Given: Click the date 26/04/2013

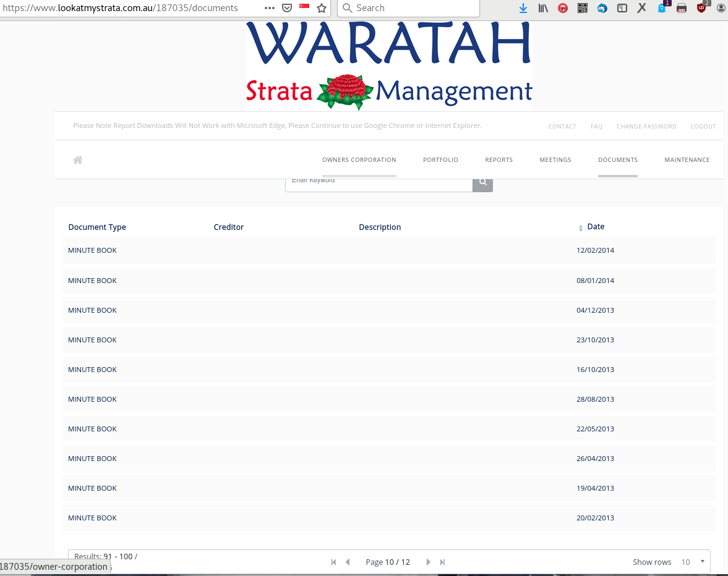Looking at the screenshot, I should (x=595, y=459).
